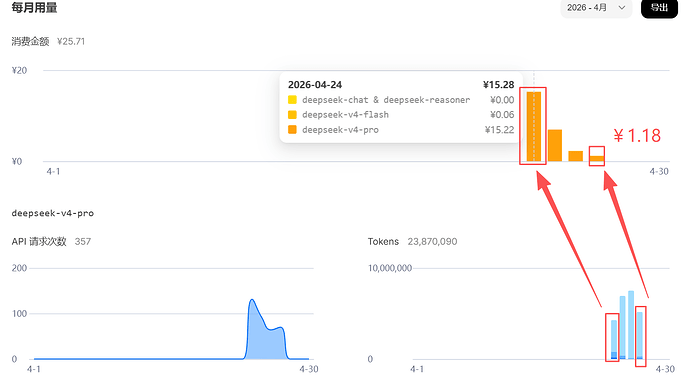The image size is (690, 377).
Task: Click the tallest orange spend bar
Action: point(534,127)
